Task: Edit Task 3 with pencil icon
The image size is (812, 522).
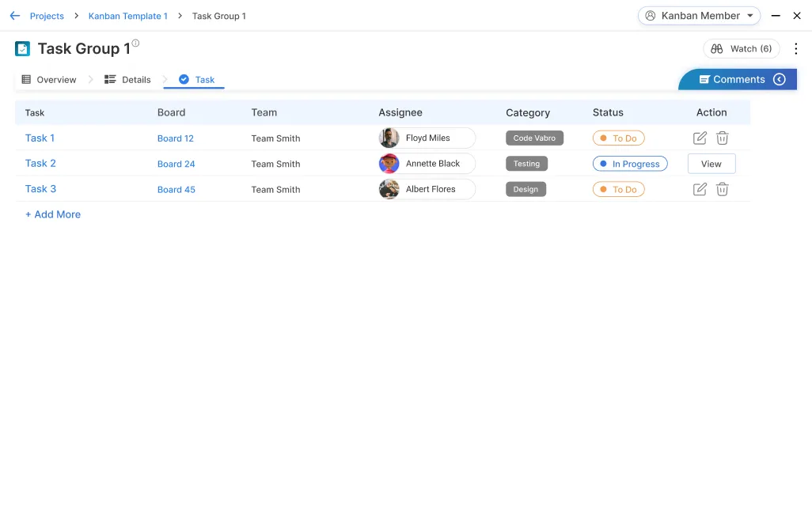Action: [x=700, y=190]
